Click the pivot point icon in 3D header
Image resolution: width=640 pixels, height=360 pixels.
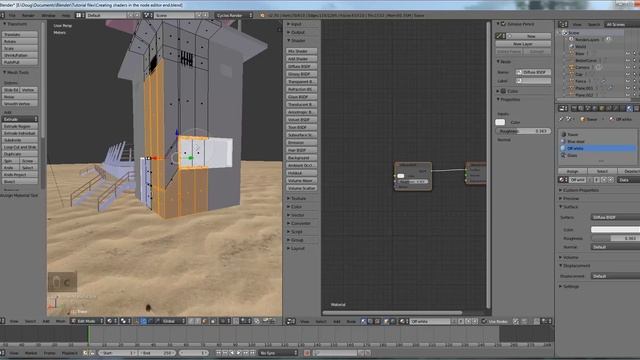coord(126,321)
